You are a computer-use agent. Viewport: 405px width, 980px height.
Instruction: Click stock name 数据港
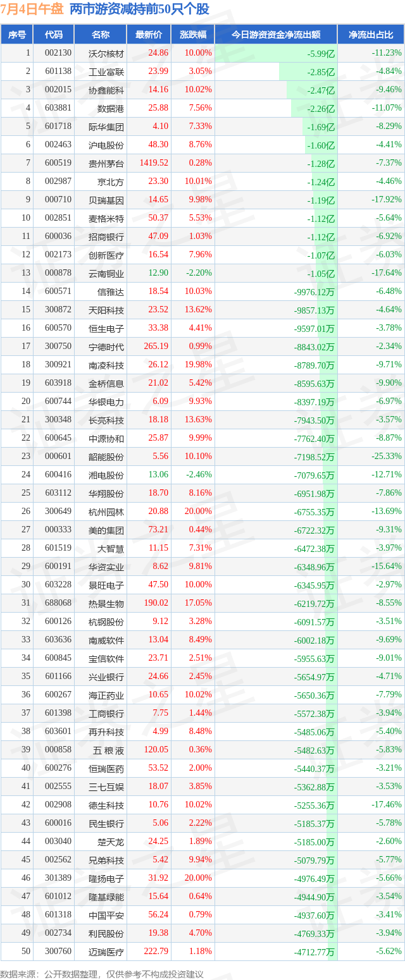(x=111, y=108)
